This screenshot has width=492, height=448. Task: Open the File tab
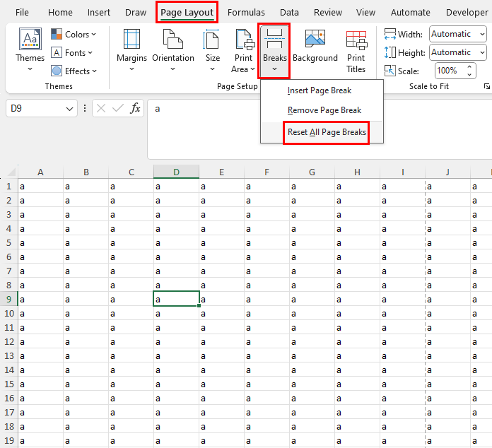(22, 13)
